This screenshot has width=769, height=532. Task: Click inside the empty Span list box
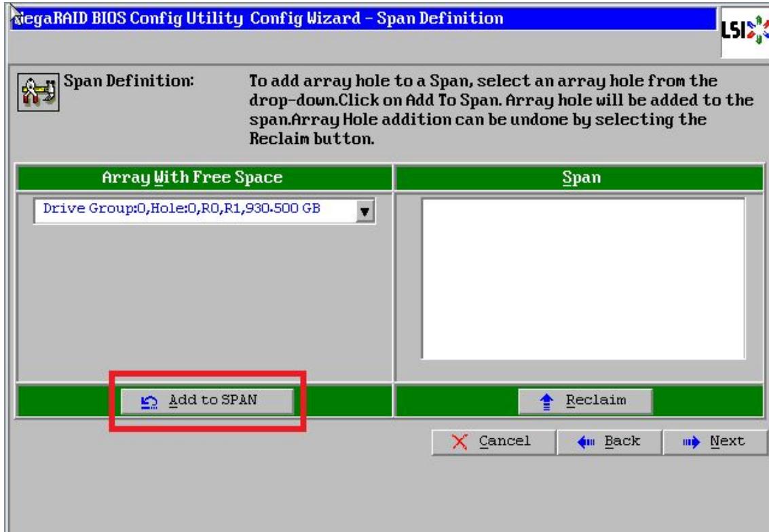coord(583,278)
